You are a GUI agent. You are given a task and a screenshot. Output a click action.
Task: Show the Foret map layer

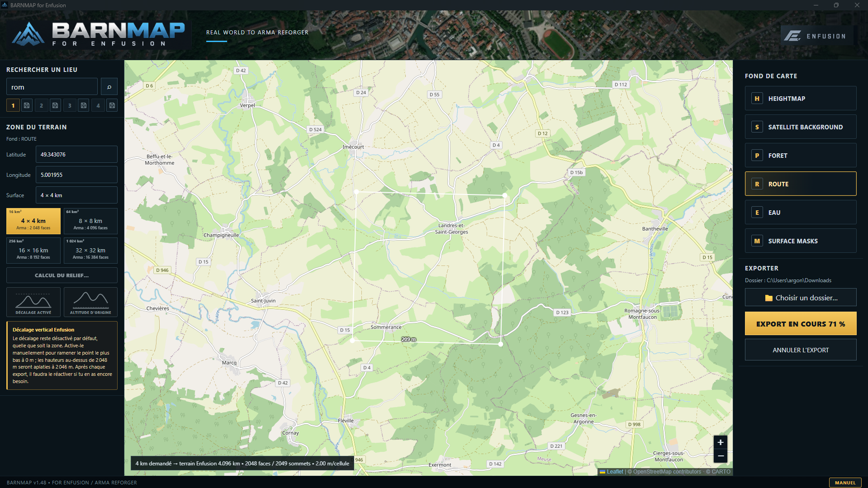coord(801,155)
